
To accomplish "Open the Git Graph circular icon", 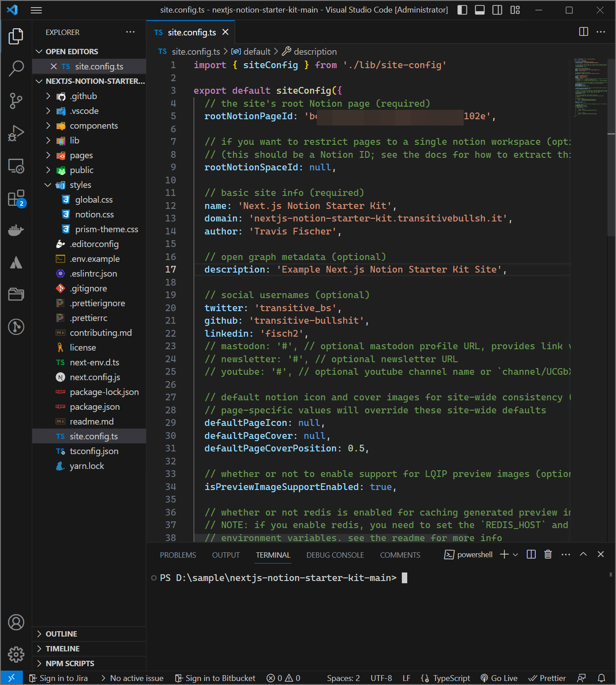I will [16, 327].
